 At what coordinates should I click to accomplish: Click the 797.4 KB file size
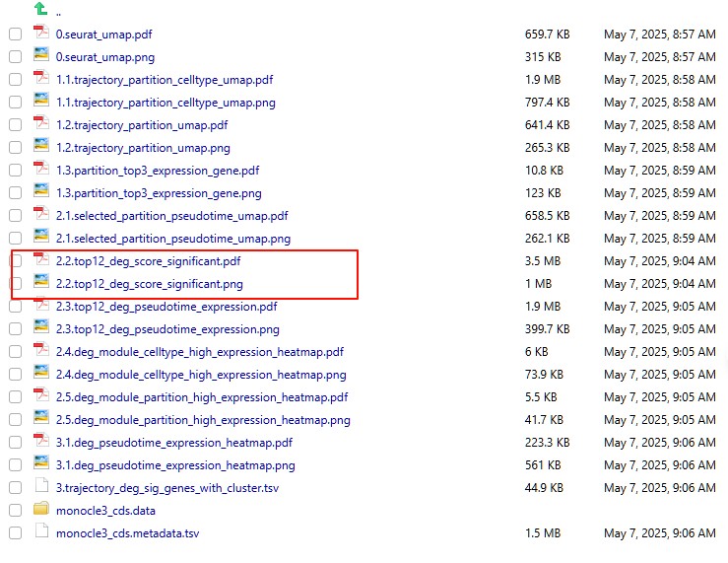click(x=548, y=103)
